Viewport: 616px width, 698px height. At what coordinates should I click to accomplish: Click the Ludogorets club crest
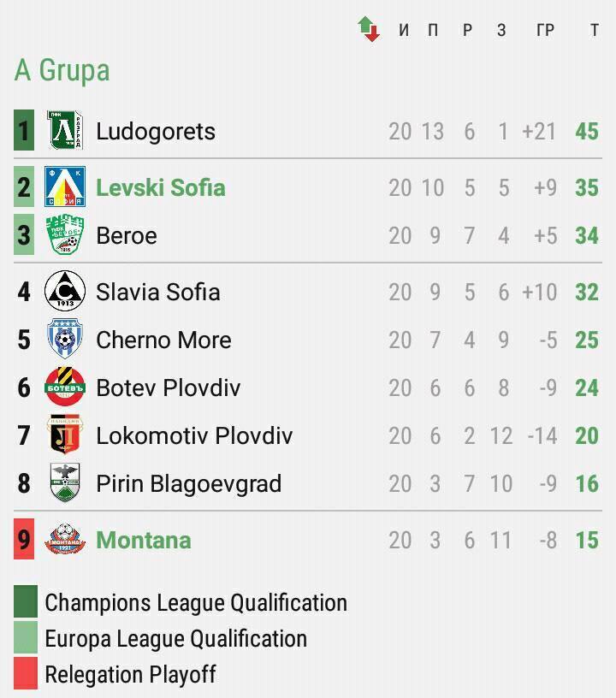pos(65,130)
